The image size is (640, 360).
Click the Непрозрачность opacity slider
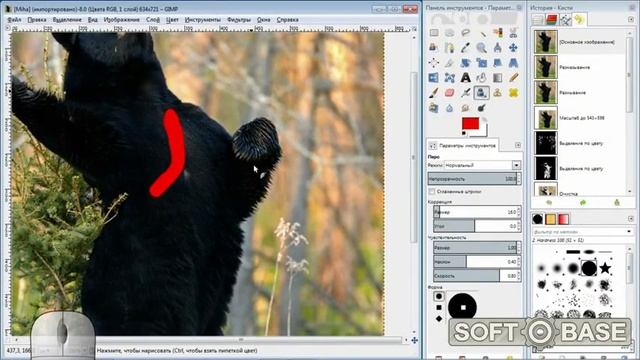click(474, 179)
